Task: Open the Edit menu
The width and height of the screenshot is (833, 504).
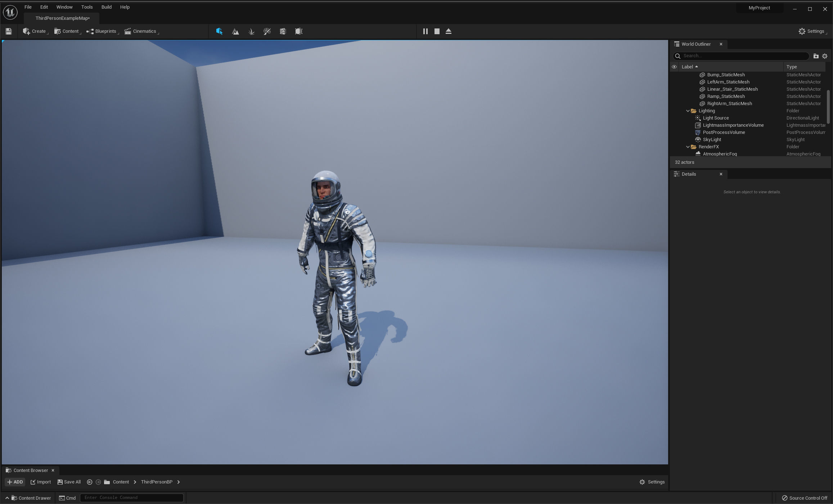Action: (x=44, y=7)
